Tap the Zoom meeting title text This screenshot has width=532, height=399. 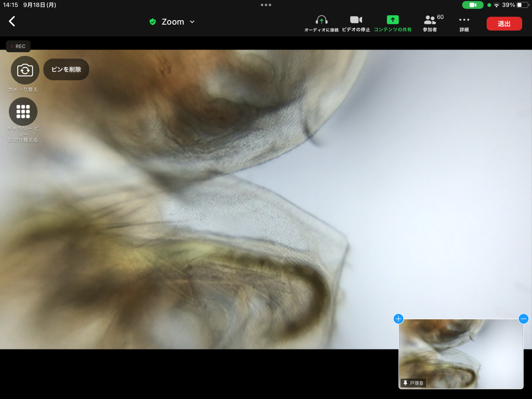pyautogui.click(x=173, y=22)
